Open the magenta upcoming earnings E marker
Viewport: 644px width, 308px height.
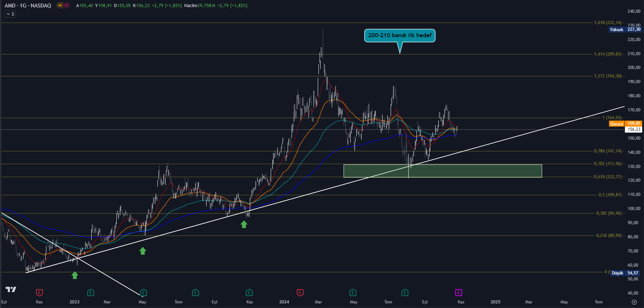[x=459, y=292]
